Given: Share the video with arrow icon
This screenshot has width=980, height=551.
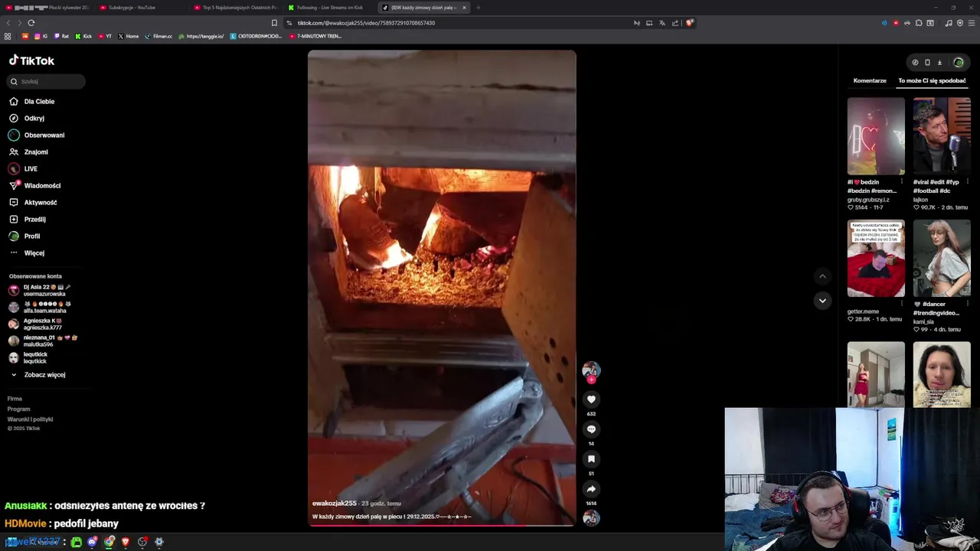Looking at the screenshot, I should [x=591, y=488].
